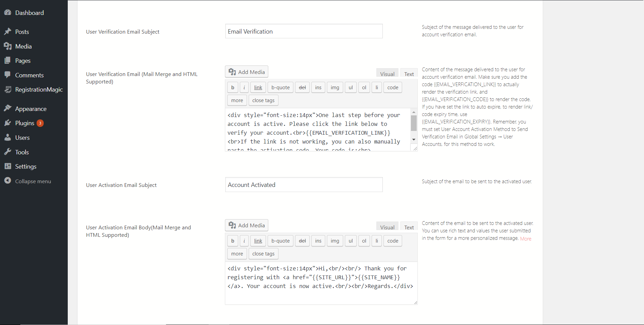This screenshot has height=325, width=644.
Task: Select the Users icon in sidebar
Action: 8,137
